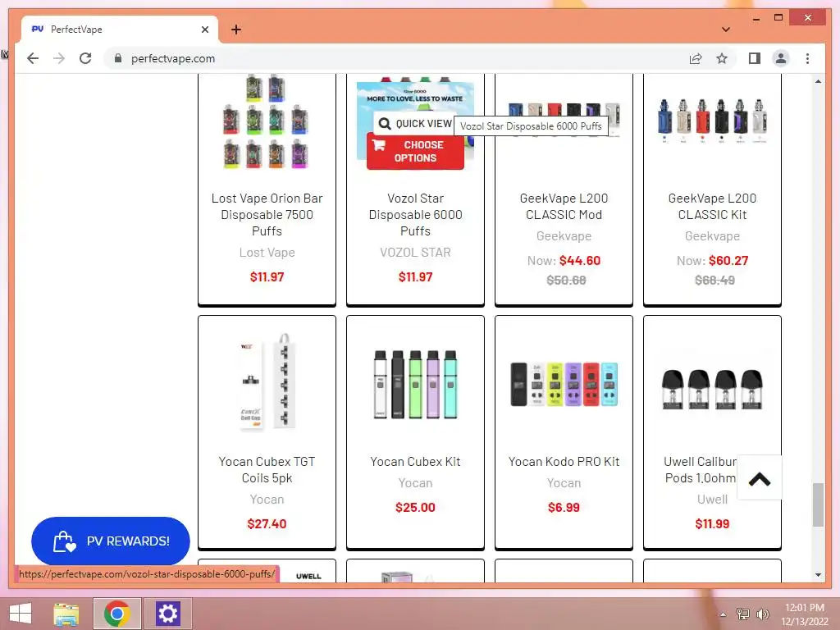Click the forward navigation arrow

pyautogui.click(x=59, y=58)
